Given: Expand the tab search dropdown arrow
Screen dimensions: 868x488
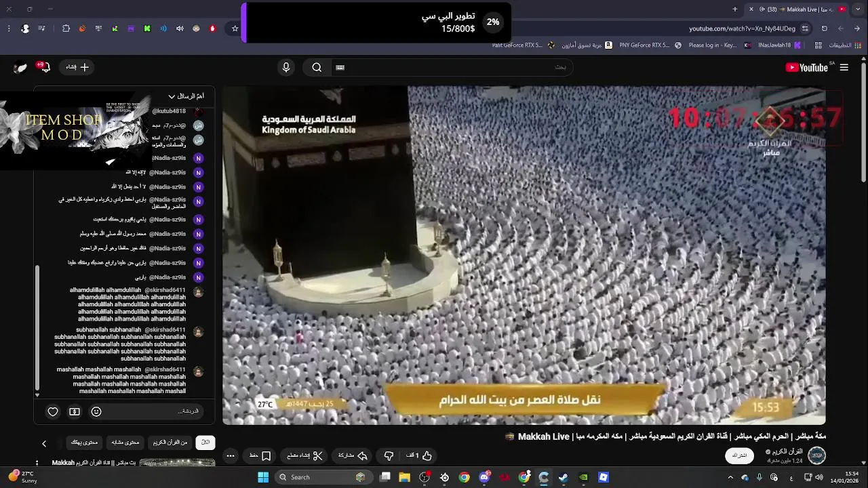Looking at the screenshot, I should coord(859,9).
